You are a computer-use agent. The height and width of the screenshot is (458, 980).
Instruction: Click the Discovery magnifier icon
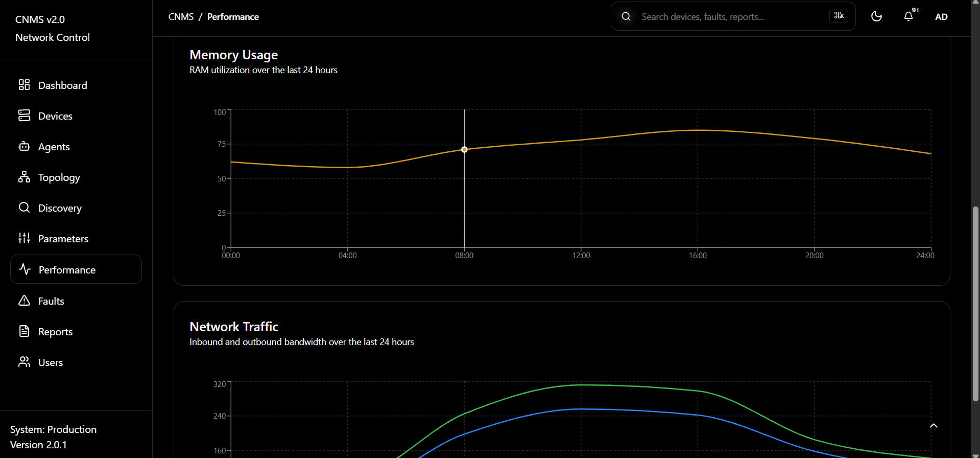[x=24, y=208]
